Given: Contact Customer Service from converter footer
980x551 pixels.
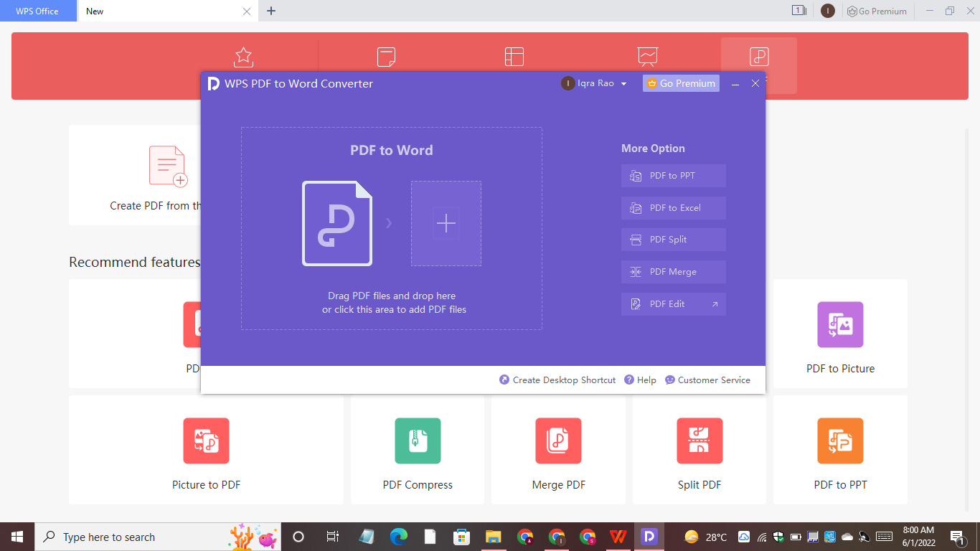Looking at the screenshot, I should point(707,380).
